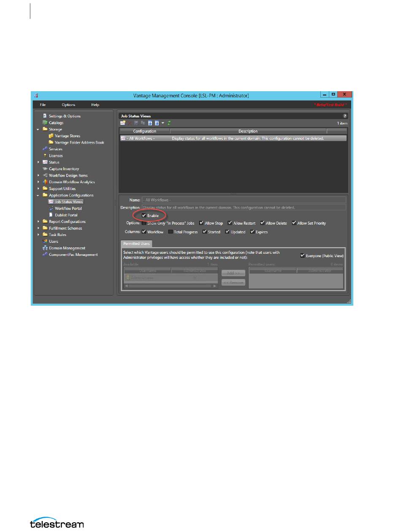
Task: Open Vantage Folder Address Book
Action: pos(79,143)
